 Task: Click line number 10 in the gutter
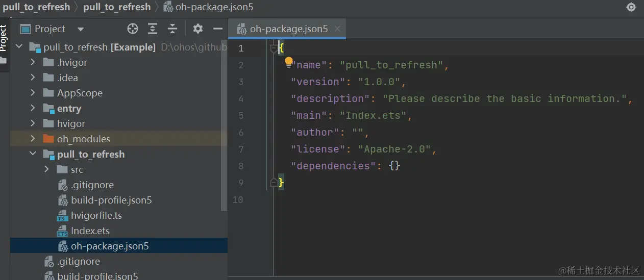click(x=238, y=199)
